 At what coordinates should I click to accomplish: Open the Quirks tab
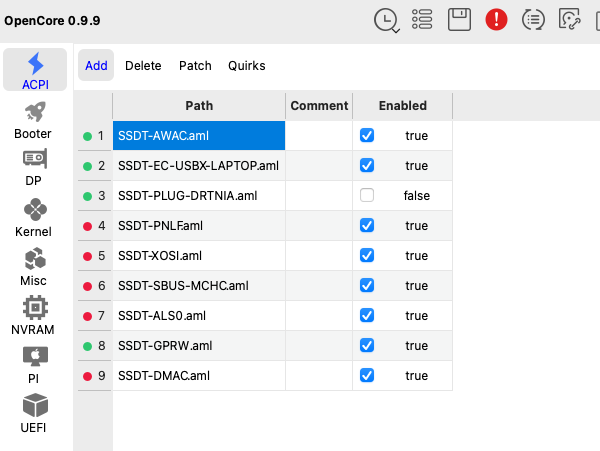247,66
